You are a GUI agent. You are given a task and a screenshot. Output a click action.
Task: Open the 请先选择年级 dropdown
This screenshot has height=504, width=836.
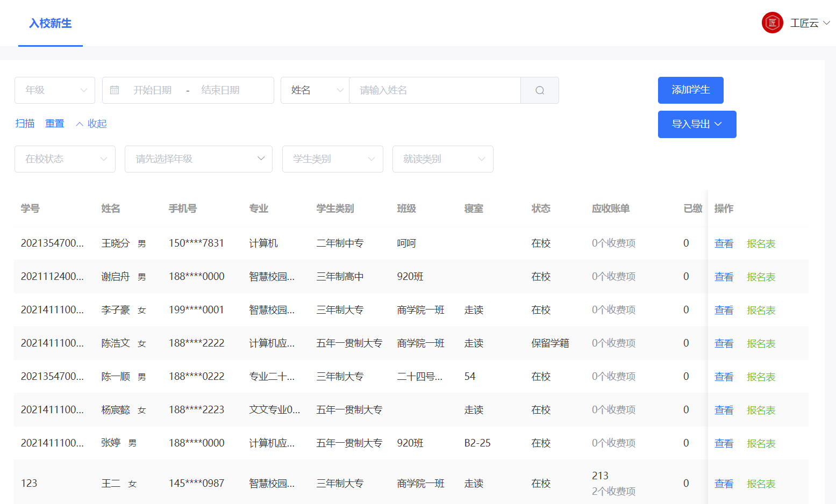(x=198, y=159)
